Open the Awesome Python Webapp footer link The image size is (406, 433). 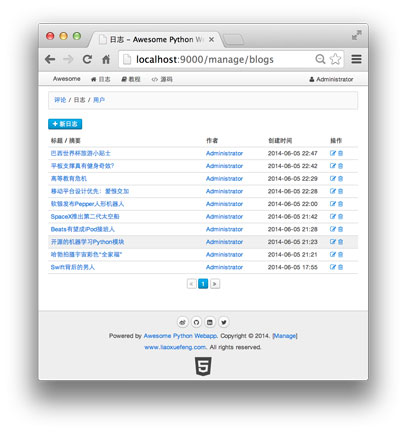(x=180, y=336)
